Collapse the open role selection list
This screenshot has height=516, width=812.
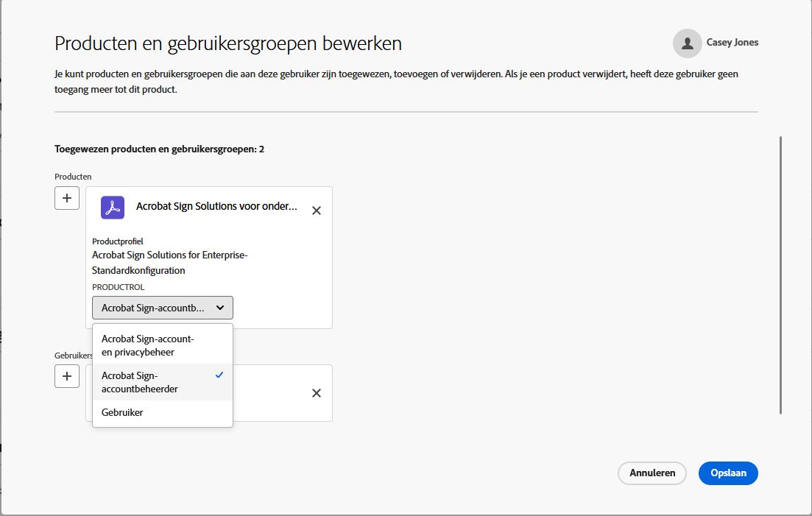[x=162, y=308]
